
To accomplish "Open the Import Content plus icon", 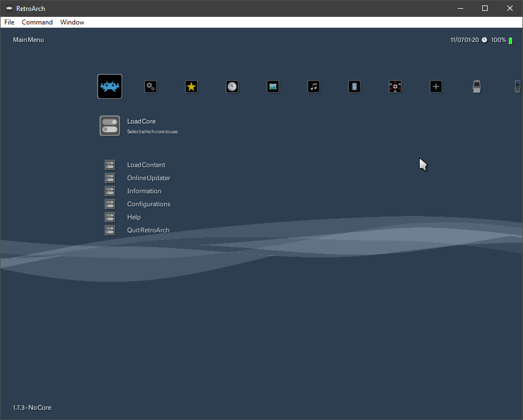I will [x=436, y=87].
